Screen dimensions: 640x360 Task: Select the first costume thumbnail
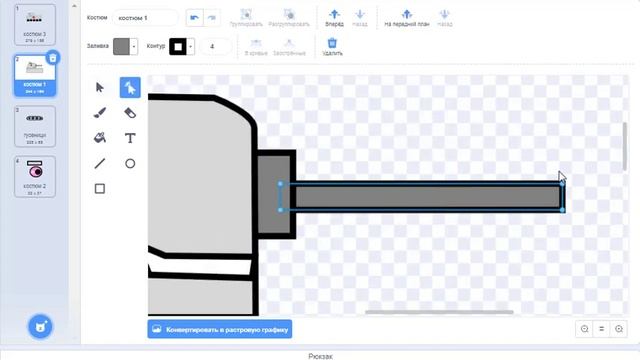35,24
